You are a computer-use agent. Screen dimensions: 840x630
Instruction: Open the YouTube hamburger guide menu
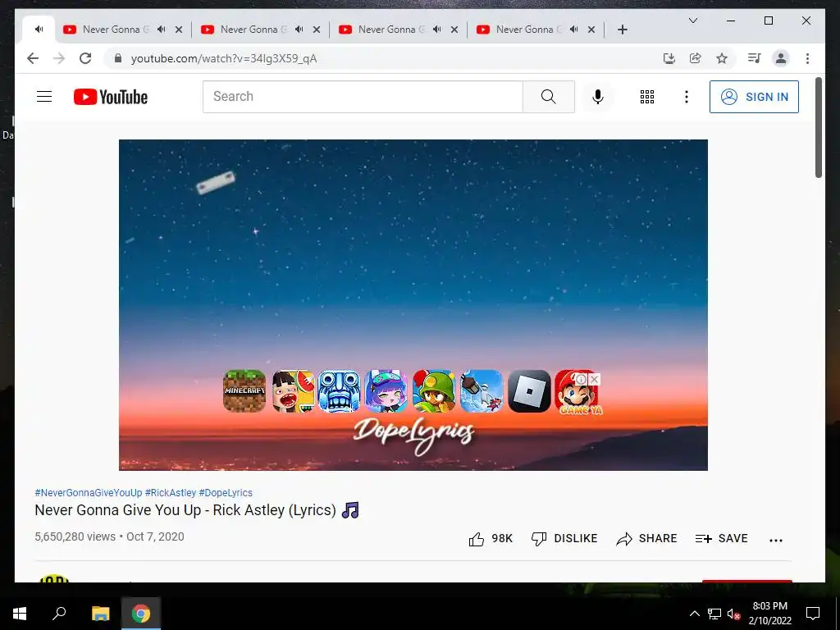pyautogui.click(x=44, y=97)
